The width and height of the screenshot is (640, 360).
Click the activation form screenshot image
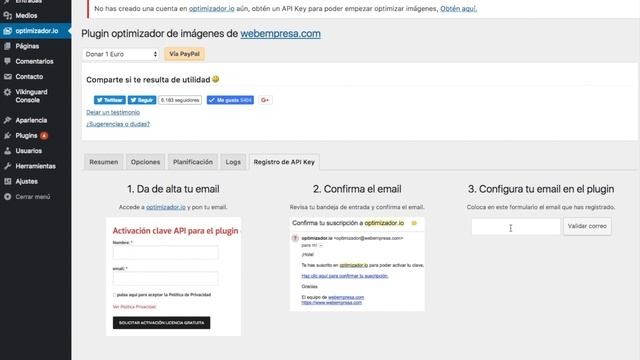(173, 277)
